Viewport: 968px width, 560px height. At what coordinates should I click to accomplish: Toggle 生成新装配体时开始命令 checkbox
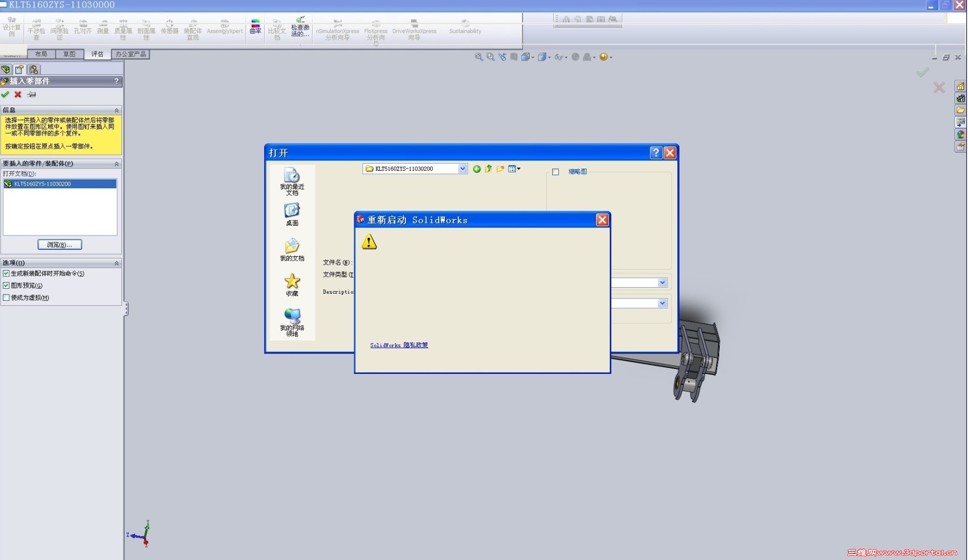point(6,273)
